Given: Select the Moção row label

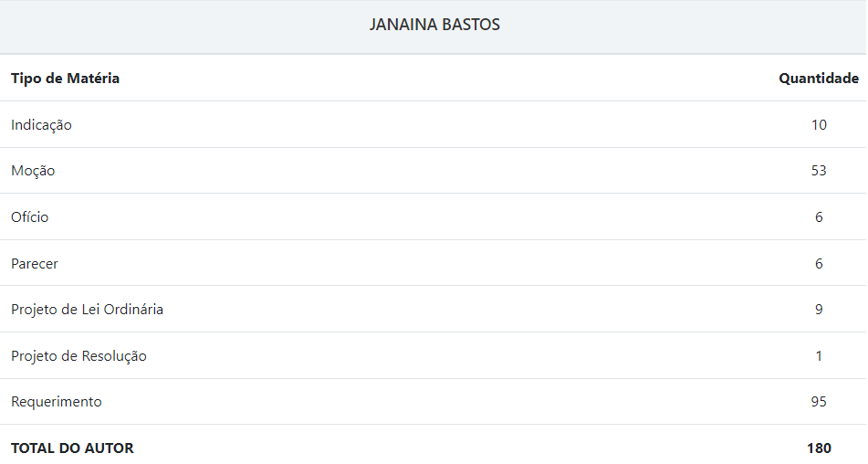Looking at the screenshot, I should click(33, 171).
